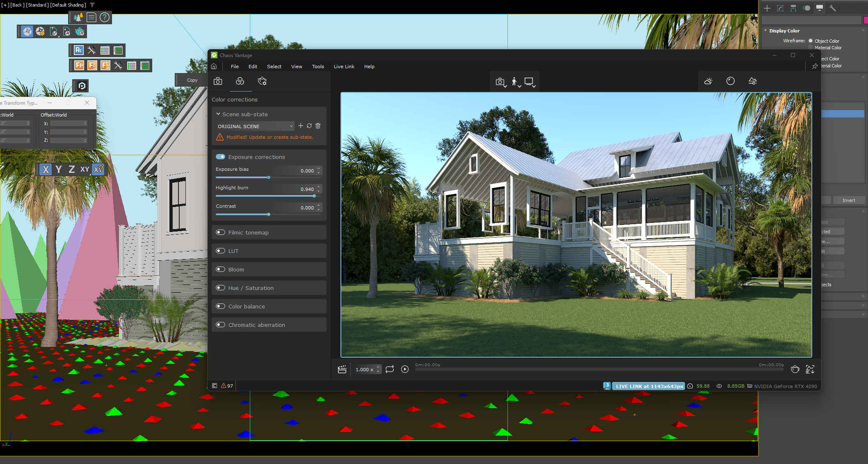Open the Edit menu in Chaos Vantage
The height and width of the screenshot is (464, 868).
pos(253,67)
